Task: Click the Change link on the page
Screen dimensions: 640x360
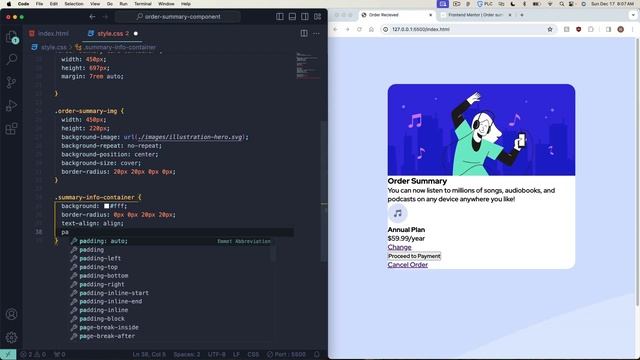Action: click(399, 247)
